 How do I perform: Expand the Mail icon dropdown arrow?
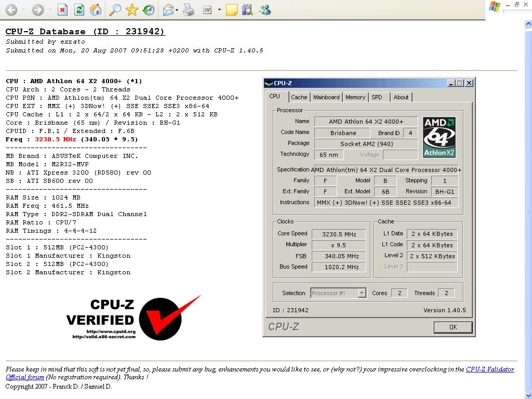click(177, 10)
